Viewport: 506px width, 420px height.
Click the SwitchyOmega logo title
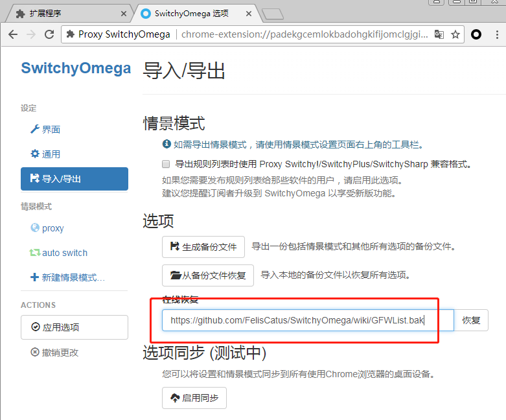pyautogui.click(x=76, y=68)
